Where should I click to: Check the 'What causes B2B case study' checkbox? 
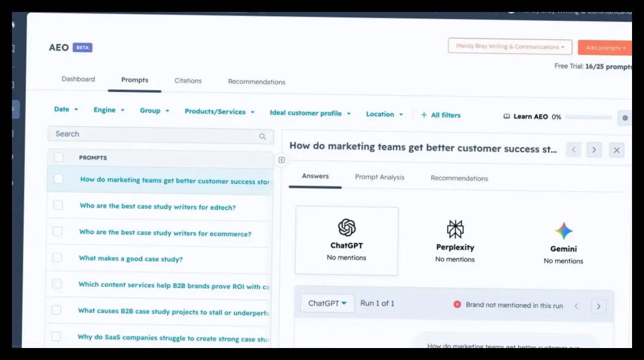[x=56, y=310]
